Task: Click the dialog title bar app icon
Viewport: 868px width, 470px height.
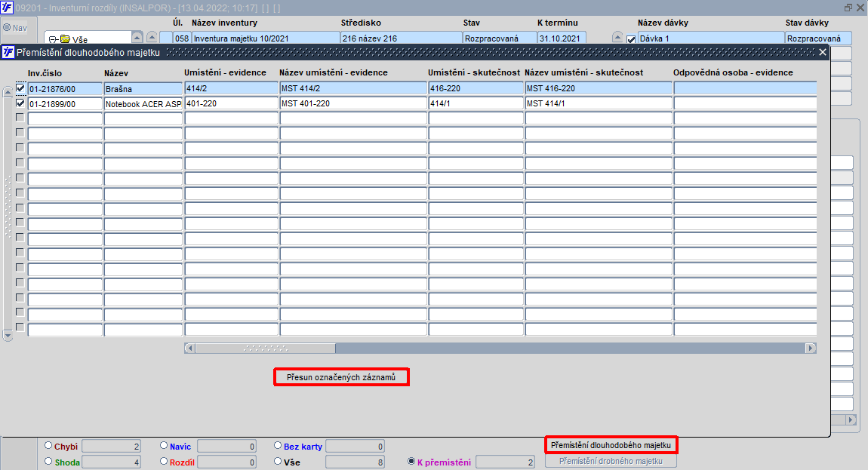Action: [x=8, y=52]
